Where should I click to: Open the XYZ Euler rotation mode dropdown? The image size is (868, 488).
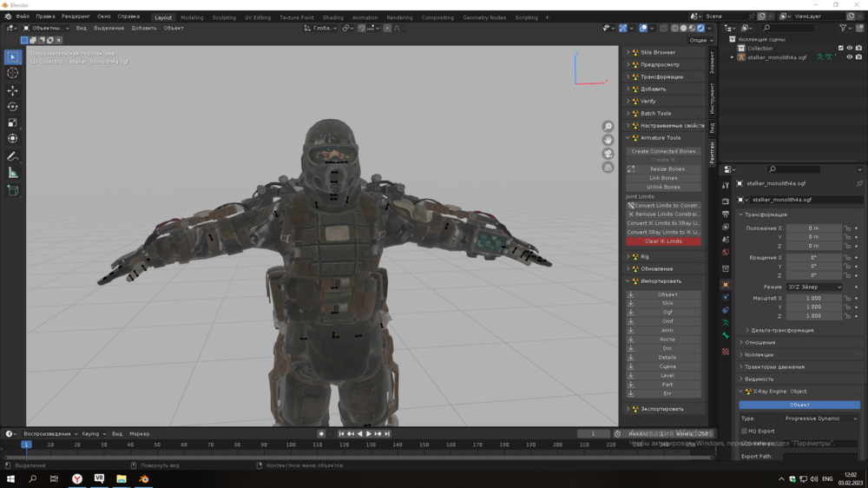click(x=813, y=287)
